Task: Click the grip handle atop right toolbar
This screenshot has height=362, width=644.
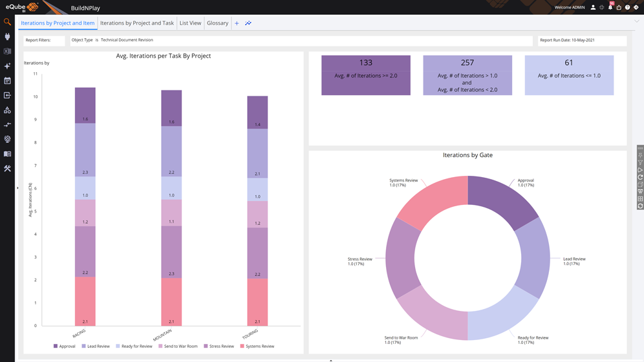Action: point(640,148)
